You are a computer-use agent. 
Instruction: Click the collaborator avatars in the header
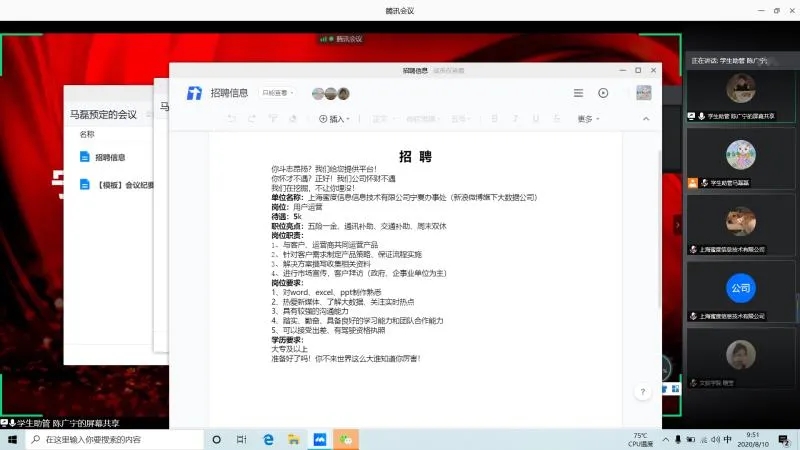[330, 93]
